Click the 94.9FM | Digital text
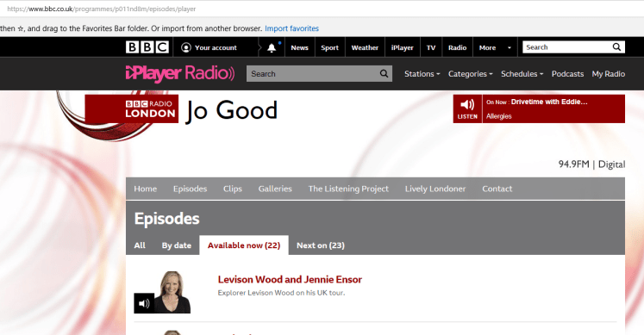The width and height of the screenshot is (644, 335). tap(591, 164)
